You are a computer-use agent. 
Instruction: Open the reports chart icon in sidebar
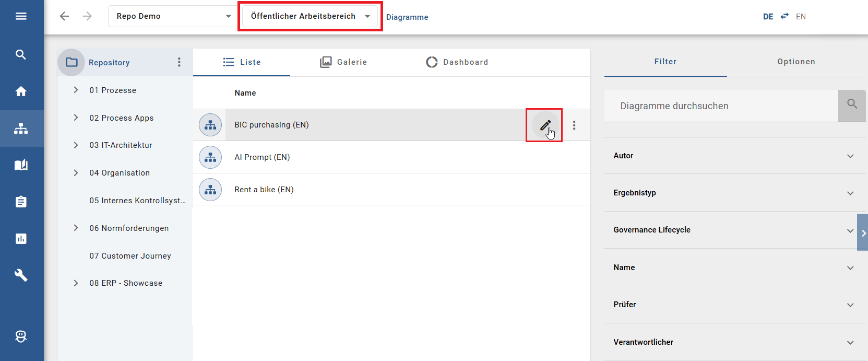click(x=21, y=239)
